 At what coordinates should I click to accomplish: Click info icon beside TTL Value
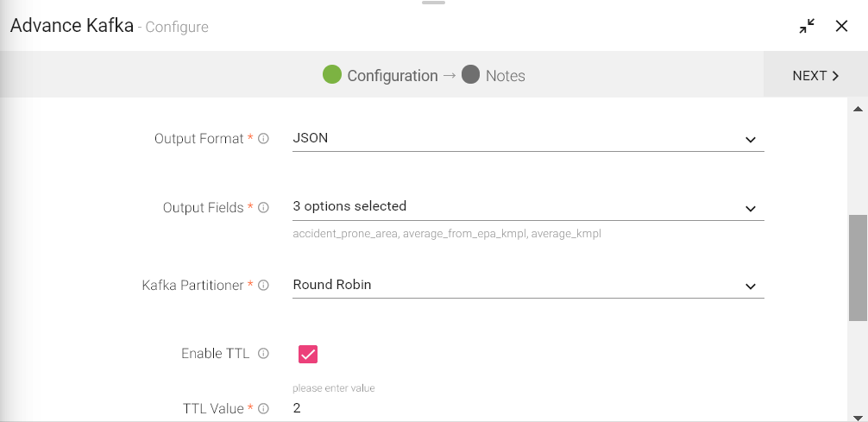pos(264,408)
